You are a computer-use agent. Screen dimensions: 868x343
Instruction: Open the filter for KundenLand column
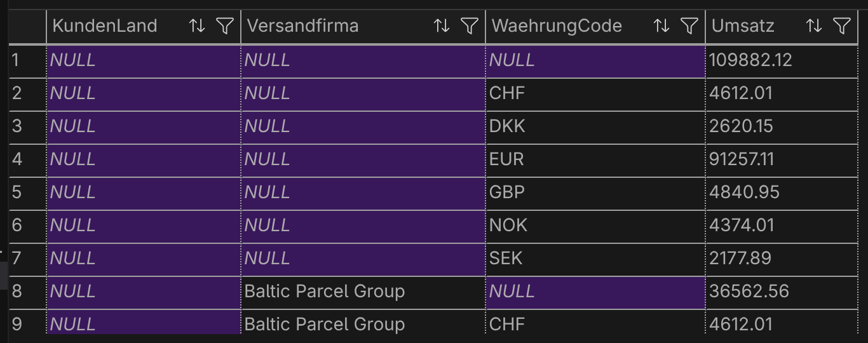click(x=224, y=26)
